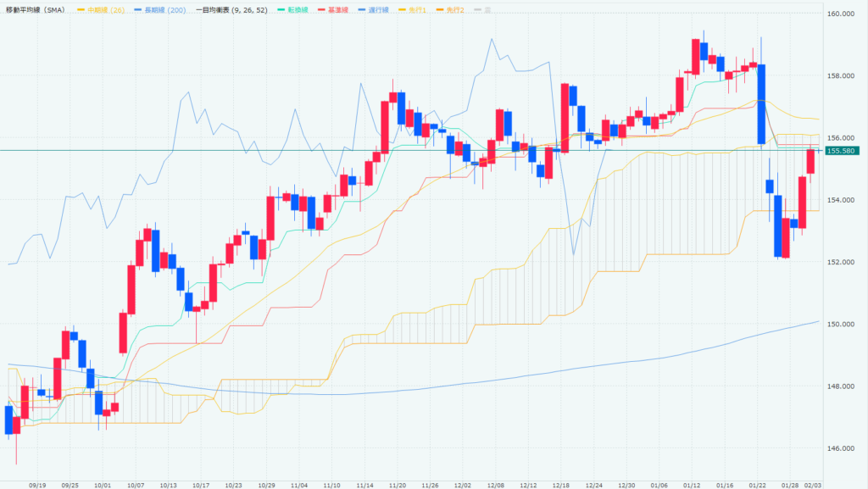Click the 09/19 date axis label
868x489 pixels.
tap(37, 485)
